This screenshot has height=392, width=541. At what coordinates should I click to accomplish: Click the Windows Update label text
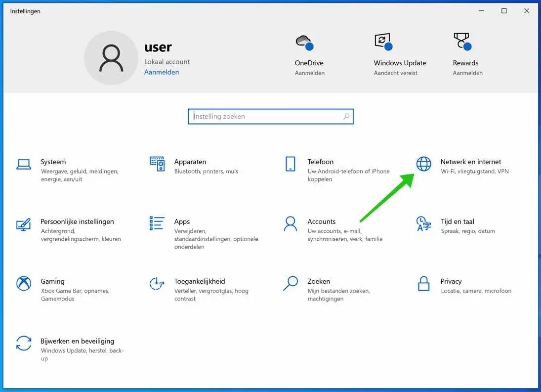[x=400, y=63]
